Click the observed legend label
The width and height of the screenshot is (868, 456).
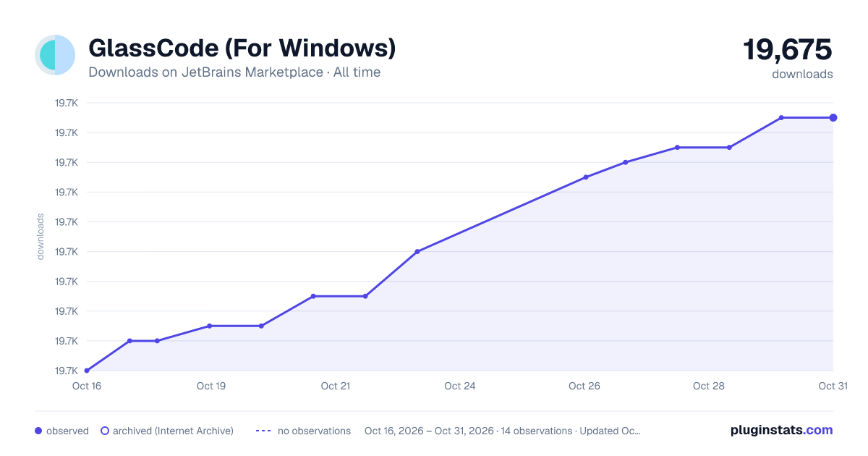pos(67,431)
